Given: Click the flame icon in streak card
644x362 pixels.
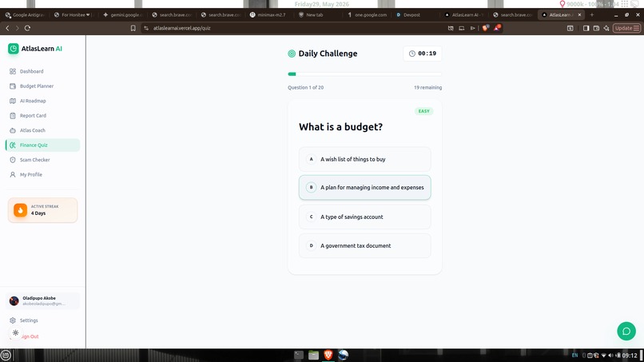Looking at the screenshot, I should tap(20, 210).
